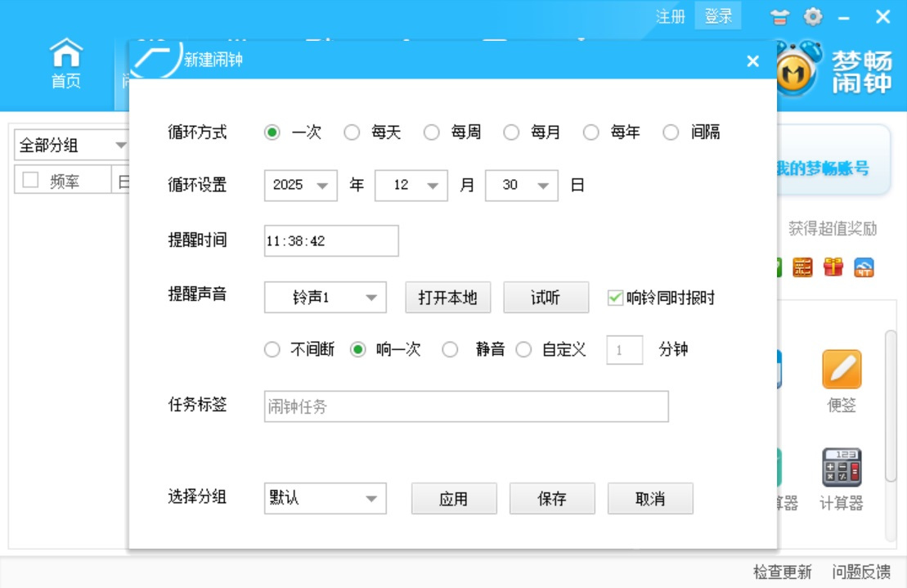The height and width of the screenshot is (588, 907).
Task: Click the 注册 register link
Action: click(x=671, y=16)
